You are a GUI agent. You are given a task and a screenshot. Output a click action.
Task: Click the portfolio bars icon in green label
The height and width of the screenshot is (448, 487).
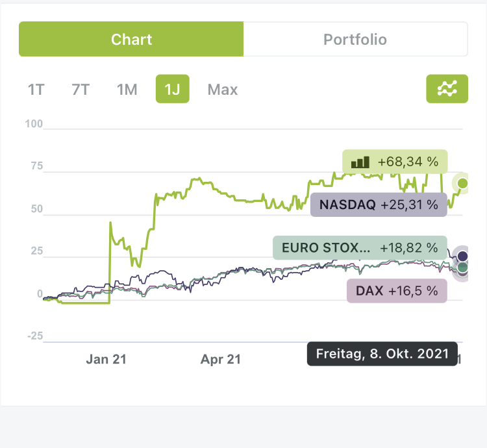pyautogui.click(x=360, y=161)
